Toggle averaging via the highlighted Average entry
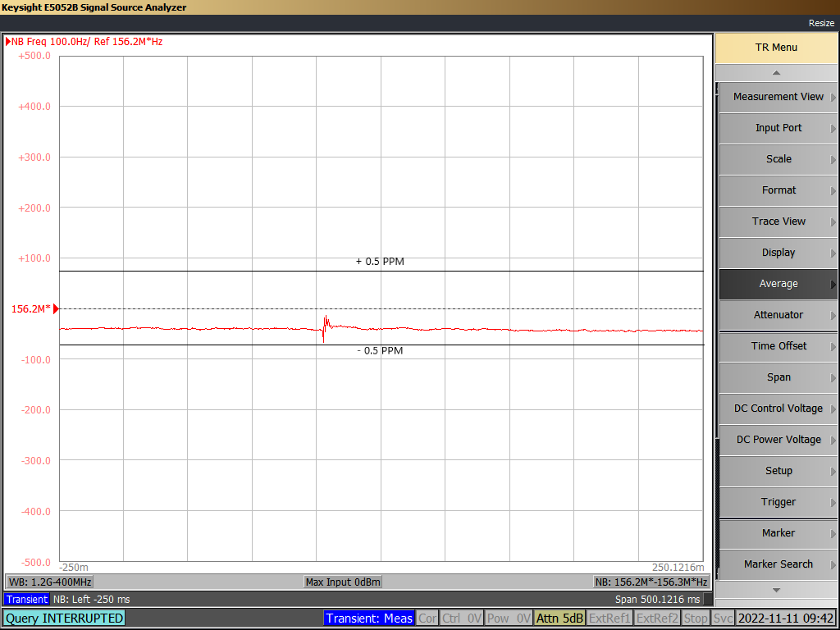840x630 pixels. coord(777,284)
